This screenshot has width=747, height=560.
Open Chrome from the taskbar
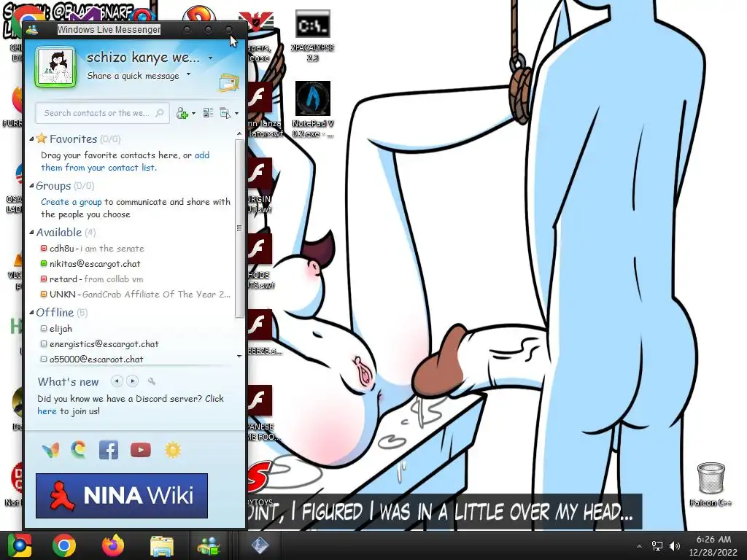pyautogui.click(x=64, y=545)
